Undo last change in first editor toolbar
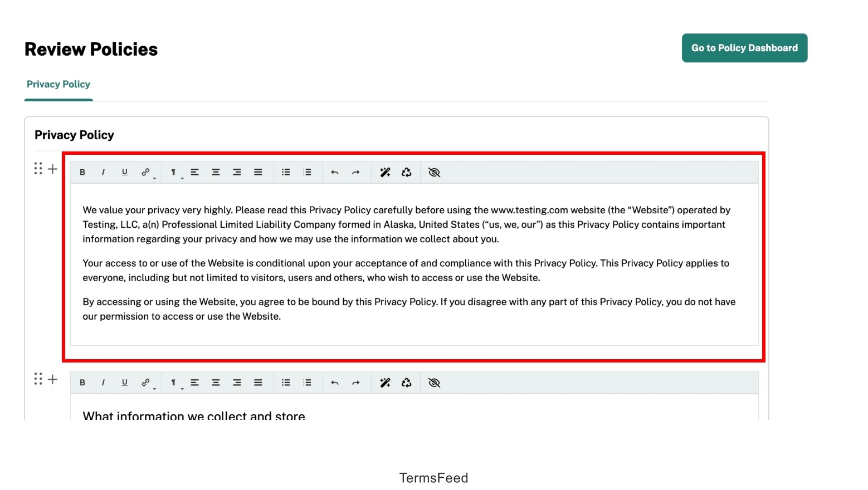Image resolution: width=868 pixels, height=490 pixels. click(x=335, y=172)
